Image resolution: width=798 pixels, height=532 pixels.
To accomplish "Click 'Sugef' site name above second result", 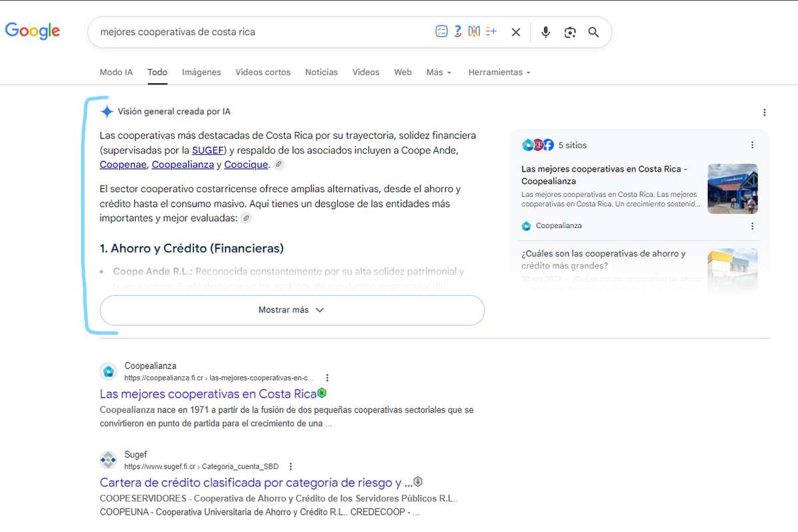I will [135, 454].
